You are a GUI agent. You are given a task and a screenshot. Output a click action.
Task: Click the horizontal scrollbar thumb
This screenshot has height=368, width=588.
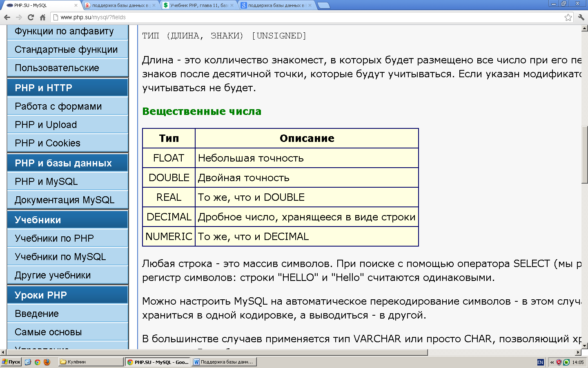coord(217,352)
